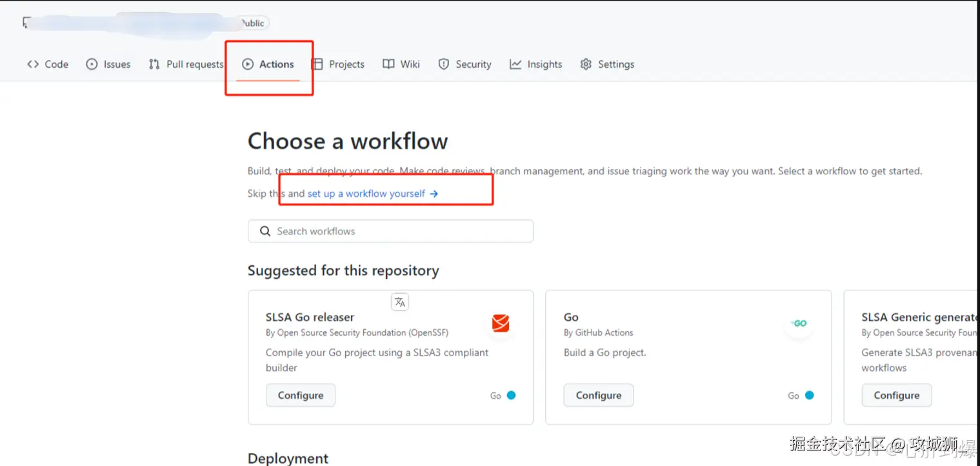Configure the SLSA Generic generator workflow
This screenshot has width=980, height=466.
897,395
